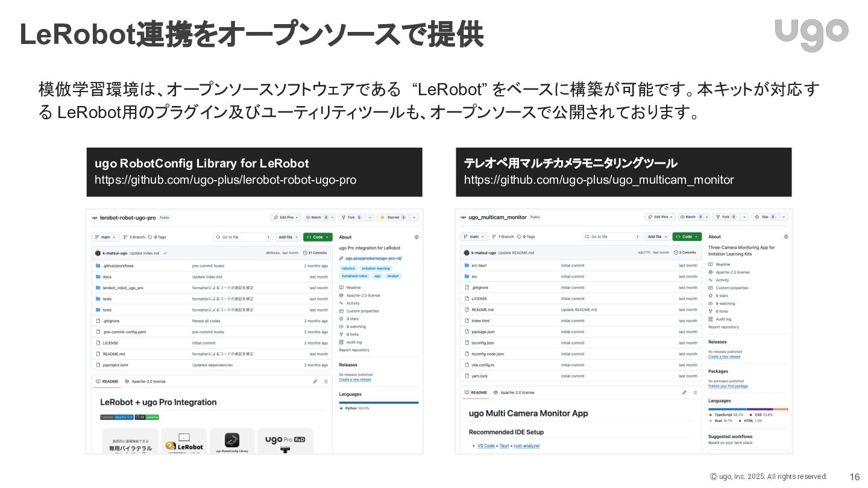Open Edit Pins dropdown in lerobot-robot-ugo-pro repo

coord(286,217)
